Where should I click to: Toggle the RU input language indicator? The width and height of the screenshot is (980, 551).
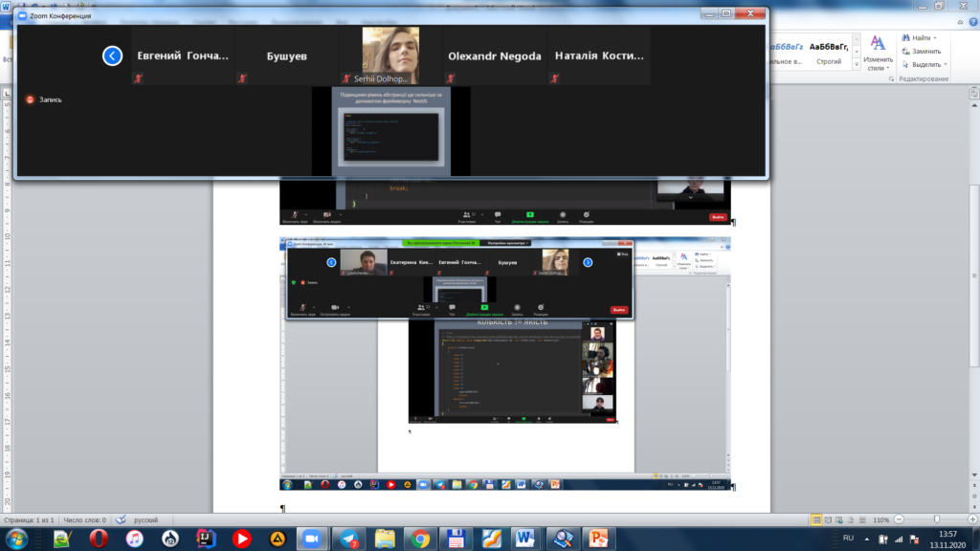coord(848,538)
